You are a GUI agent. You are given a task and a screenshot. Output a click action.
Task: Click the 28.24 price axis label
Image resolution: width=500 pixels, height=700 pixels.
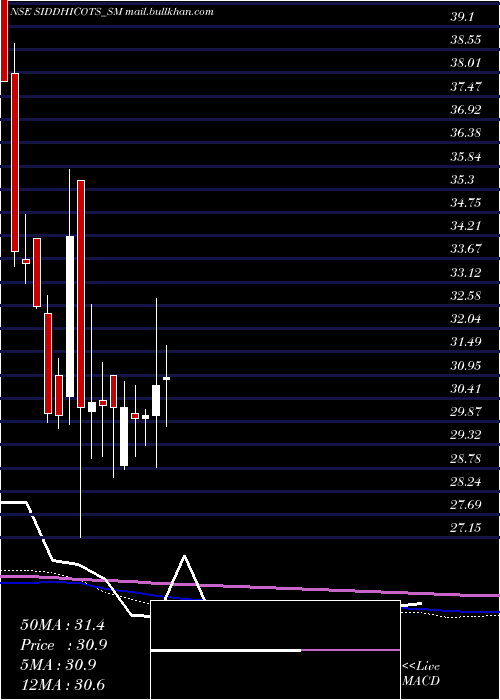(x=466, y=482)
